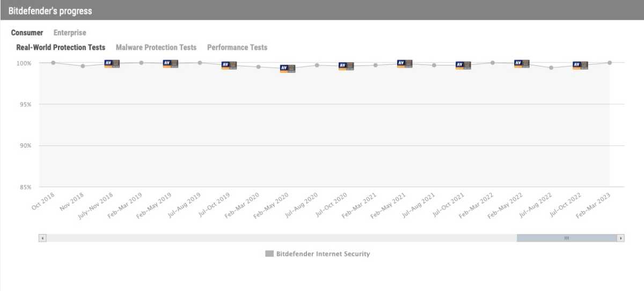Click the award badge for Feb-May 2019
Screen dimensions: 644x291
(171, 64)
